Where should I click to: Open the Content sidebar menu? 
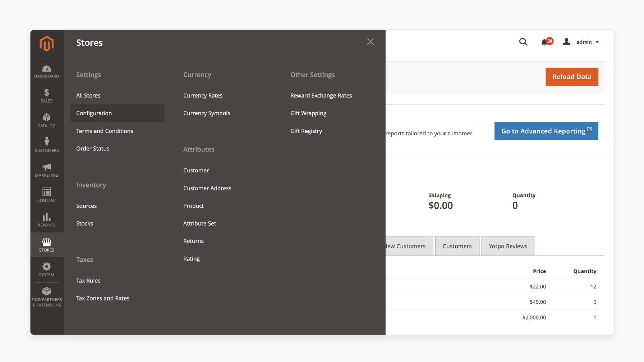47,195
